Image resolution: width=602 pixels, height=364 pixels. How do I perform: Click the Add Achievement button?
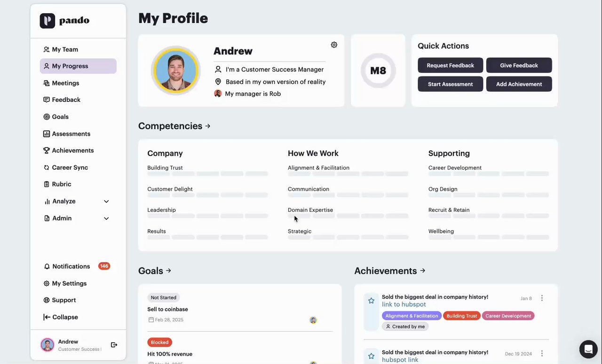click(x=519, y=84)
